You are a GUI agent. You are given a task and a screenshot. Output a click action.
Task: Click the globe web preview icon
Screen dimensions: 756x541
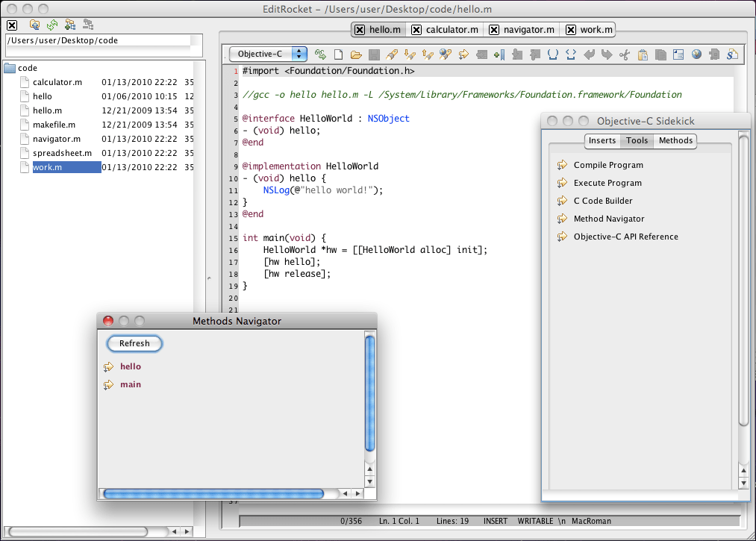696,54
